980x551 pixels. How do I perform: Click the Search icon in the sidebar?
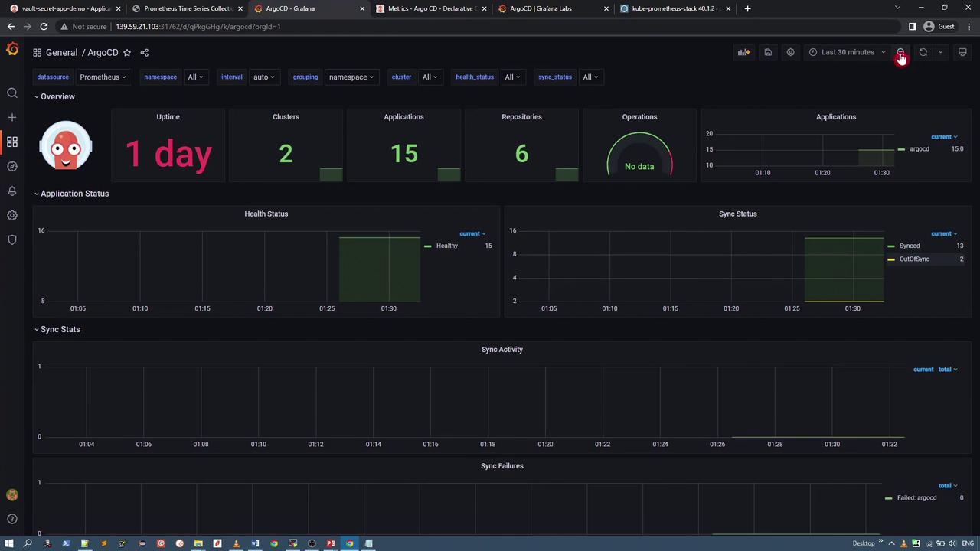click(x=12, y=93)
